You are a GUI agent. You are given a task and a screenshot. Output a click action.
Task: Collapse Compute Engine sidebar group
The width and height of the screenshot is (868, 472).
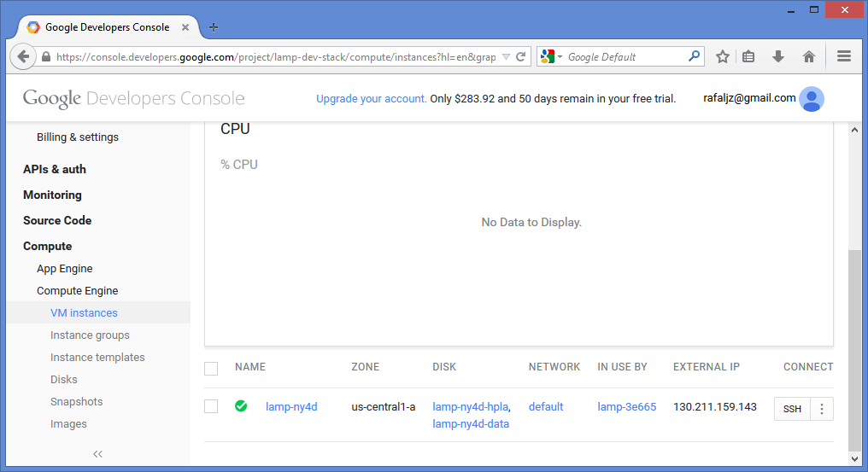click(x=77, y=291)
